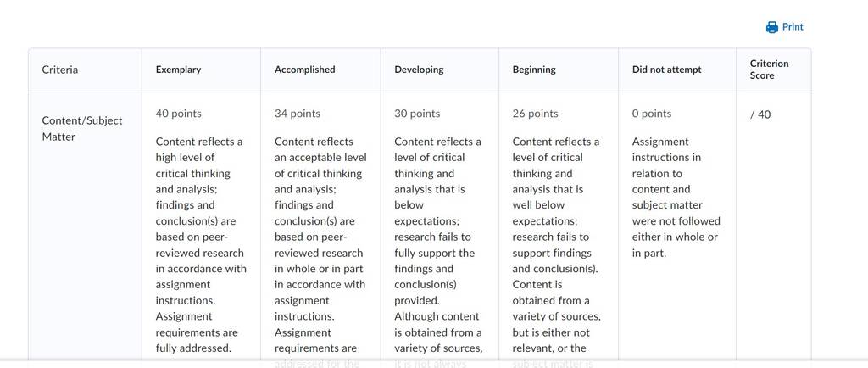
Task: Select the 34 points Accomplished level
Action: (298, 114)
